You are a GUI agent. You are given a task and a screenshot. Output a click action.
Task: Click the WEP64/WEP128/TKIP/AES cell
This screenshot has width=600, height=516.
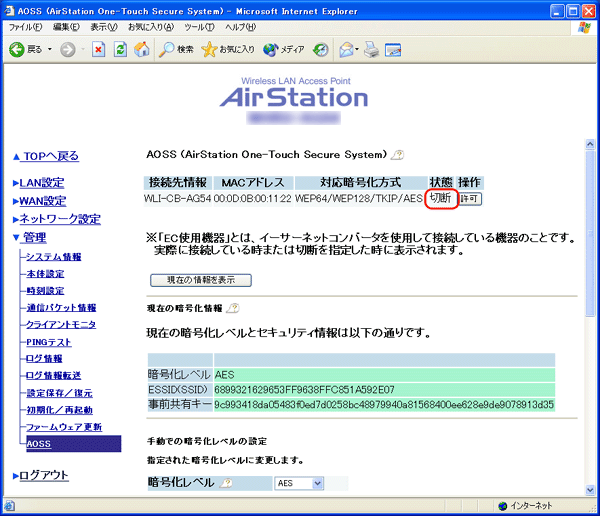[x=359, y=199]
